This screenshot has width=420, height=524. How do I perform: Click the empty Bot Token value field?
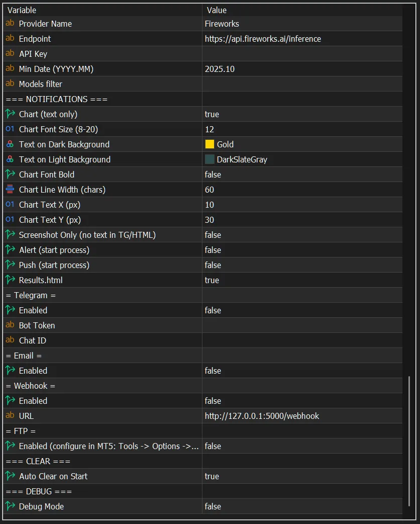302,325
